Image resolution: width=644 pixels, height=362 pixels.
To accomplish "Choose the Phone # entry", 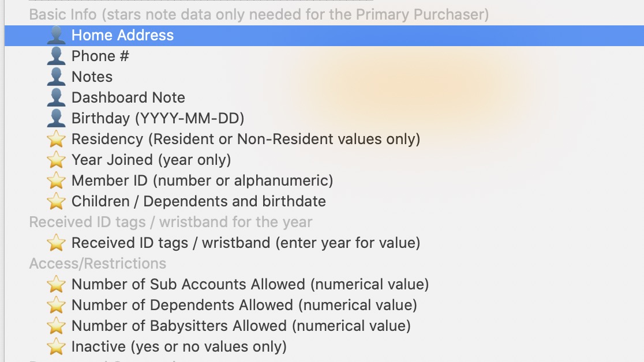I will (x=100, y=56).
